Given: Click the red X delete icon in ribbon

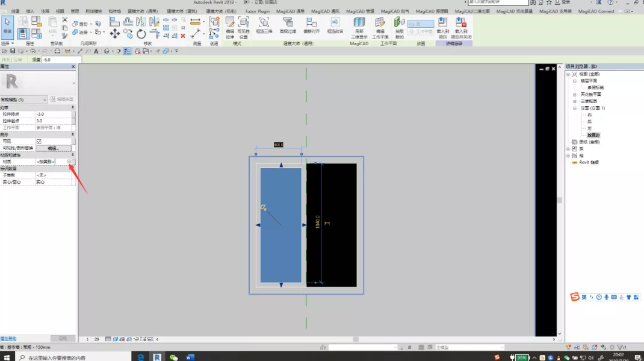Looking at the screenshot, I should (x=183, y=36).
